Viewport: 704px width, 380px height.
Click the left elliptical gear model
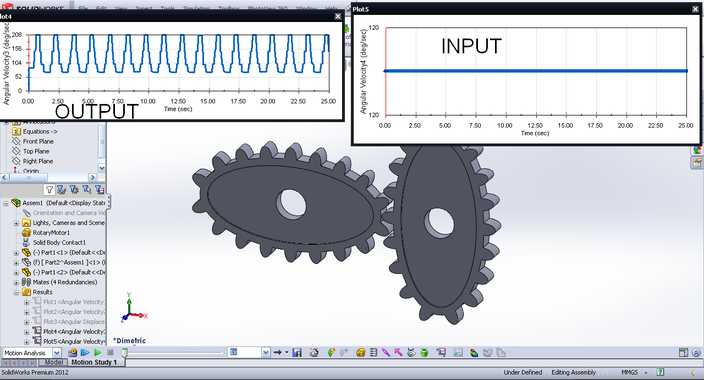[291, 203]
